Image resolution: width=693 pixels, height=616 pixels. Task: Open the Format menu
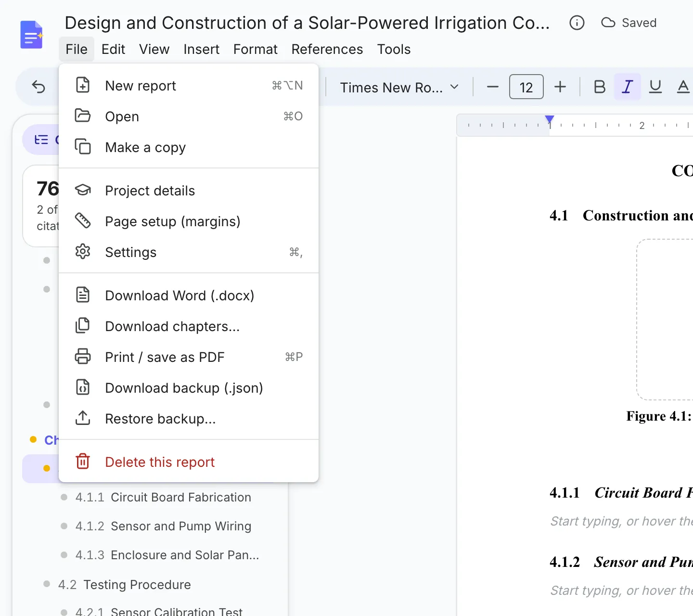click(x=256, y=49)
